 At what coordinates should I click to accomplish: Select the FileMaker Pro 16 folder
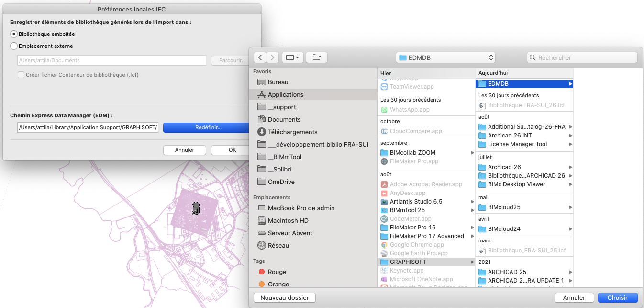point(427,228)
